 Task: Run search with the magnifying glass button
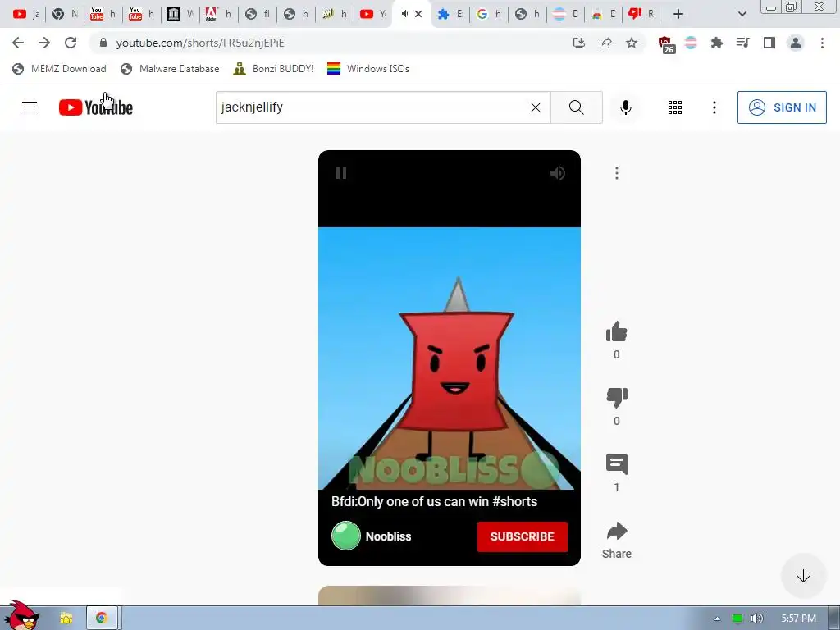click(x=577, y=107)
